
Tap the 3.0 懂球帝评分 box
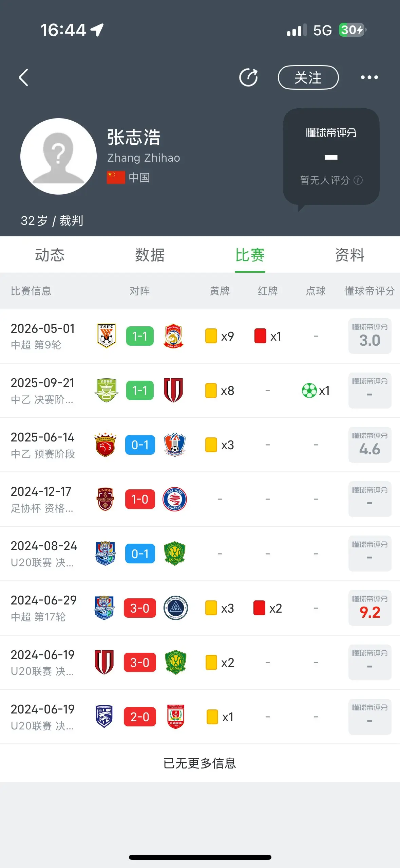[370, 336]
